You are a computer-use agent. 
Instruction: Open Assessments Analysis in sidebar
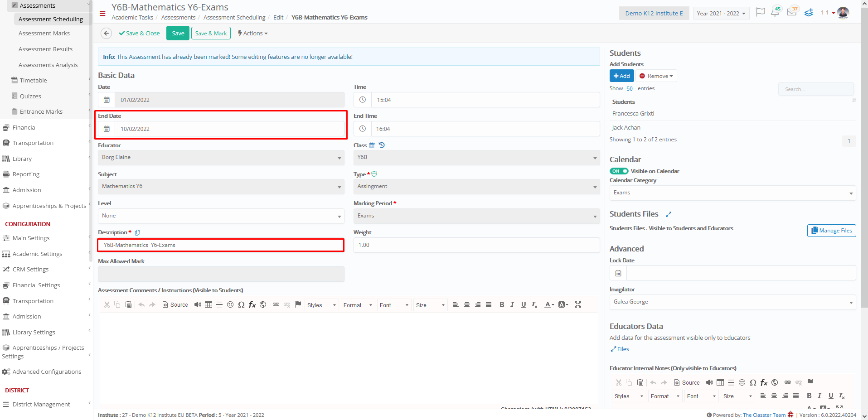pos(48,65)
